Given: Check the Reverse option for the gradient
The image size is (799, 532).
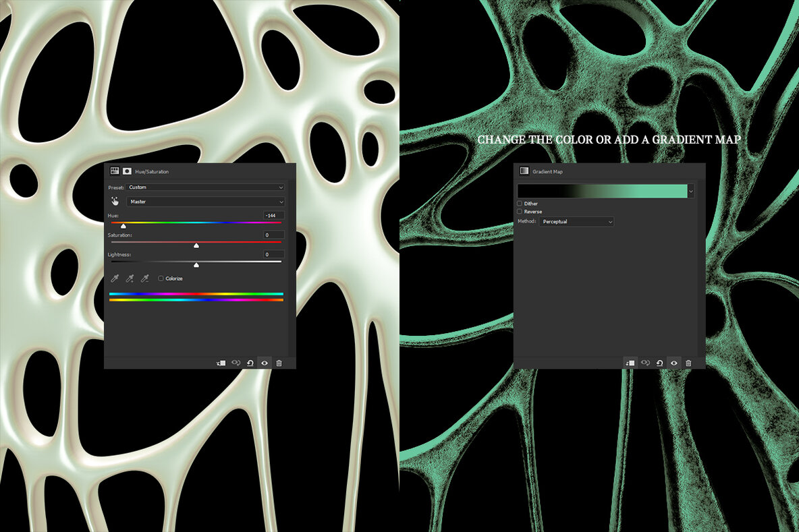Looking at the screenshot, I should (520, 211).
